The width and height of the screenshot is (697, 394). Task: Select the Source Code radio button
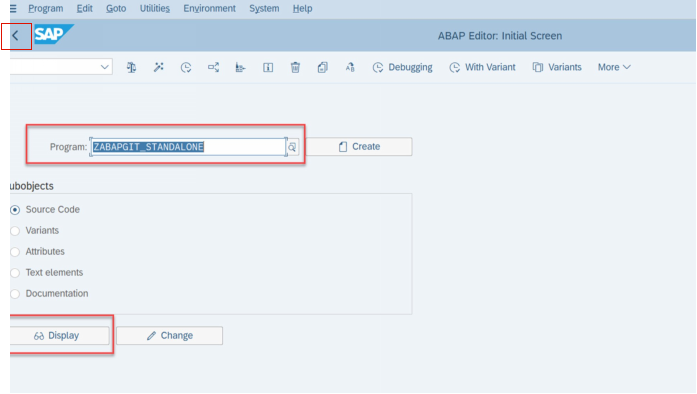click(x=15, y=210)
